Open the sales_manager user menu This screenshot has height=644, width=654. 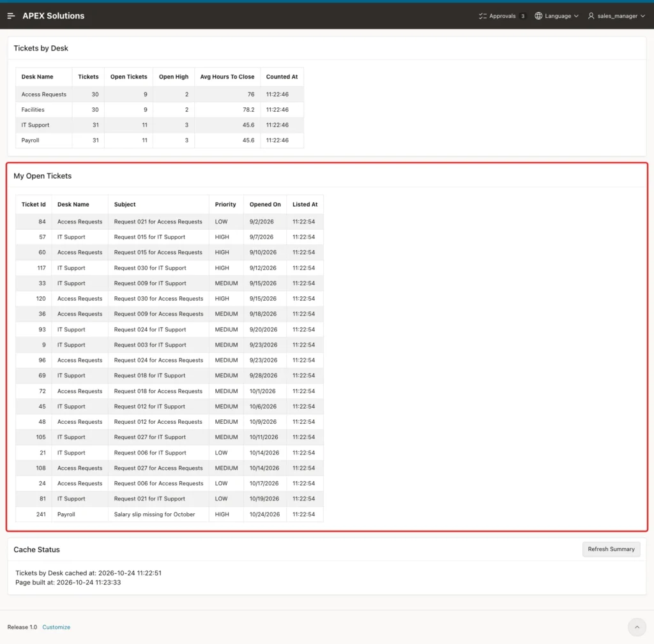(616, 16)
